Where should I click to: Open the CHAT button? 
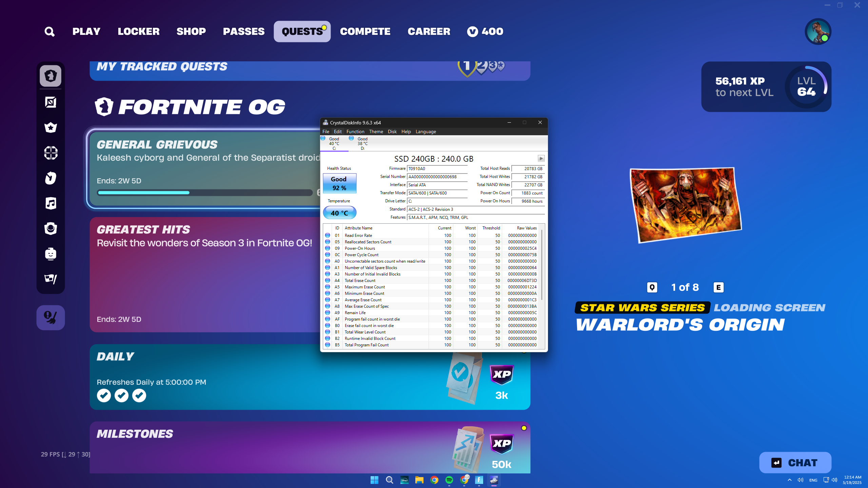[x=795, y=463]
